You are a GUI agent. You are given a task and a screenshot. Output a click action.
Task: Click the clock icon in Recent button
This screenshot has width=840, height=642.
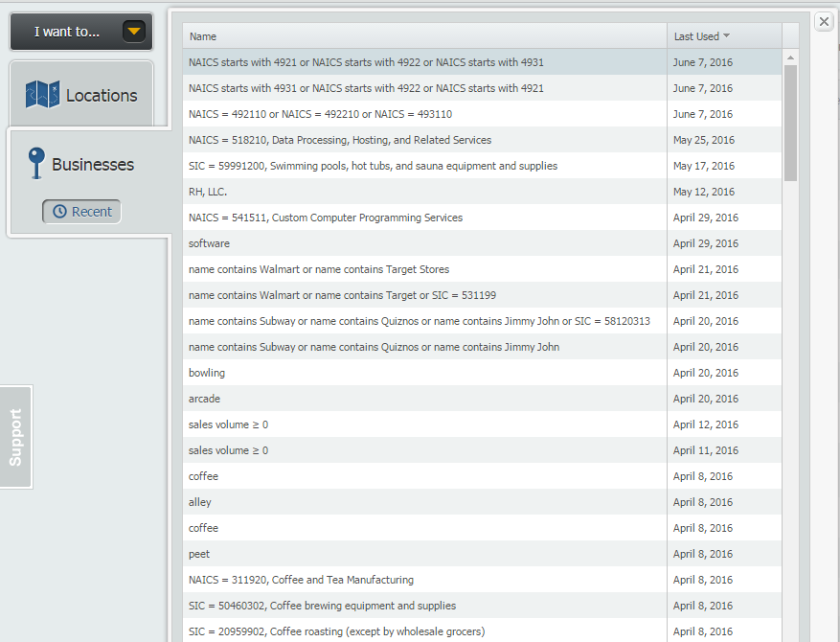pyautogui.click(x=59, y=211)
